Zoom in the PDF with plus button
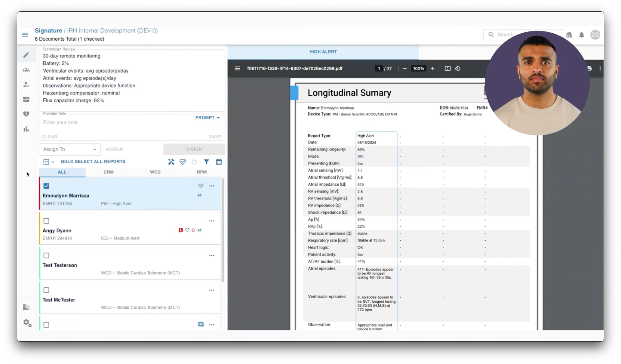 point(432,69)
